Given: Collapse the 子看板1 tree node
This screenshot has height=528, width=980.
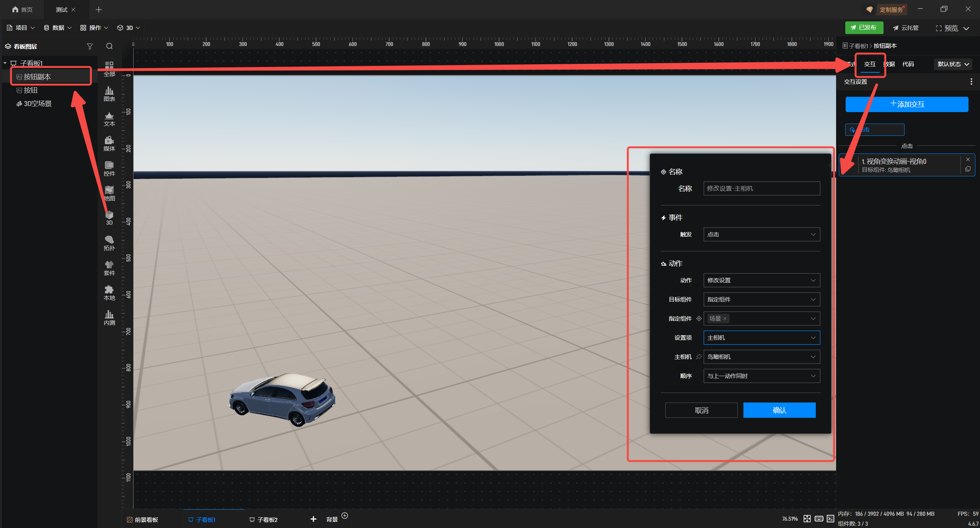Looking at the screenshot, I should 5,63.
